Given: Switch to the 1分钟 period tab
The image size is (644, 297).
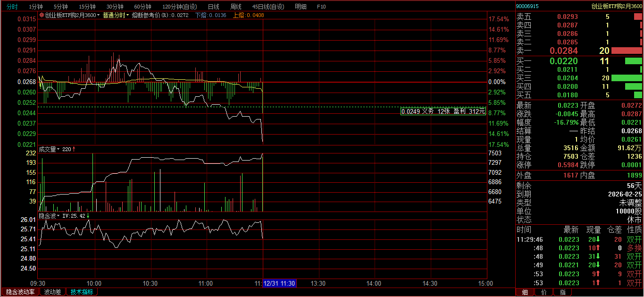Looking at the screenshot, I should [x=35, y=7].
